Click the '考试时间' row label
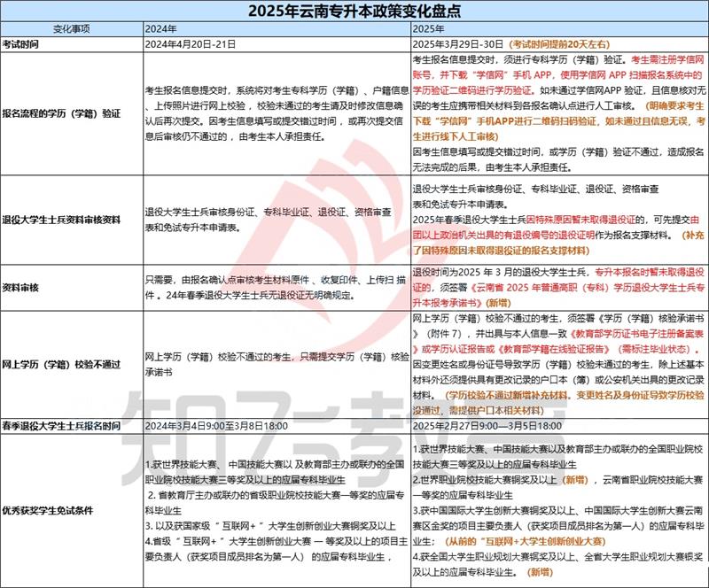This screenshot has height=588, width=709. pos(20,44)
